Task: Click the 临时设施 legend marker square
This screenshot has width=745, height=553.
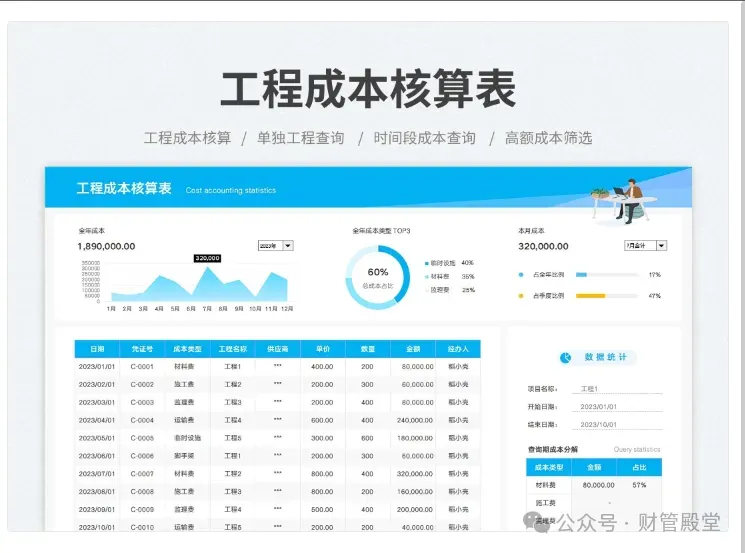Action: 427,263
